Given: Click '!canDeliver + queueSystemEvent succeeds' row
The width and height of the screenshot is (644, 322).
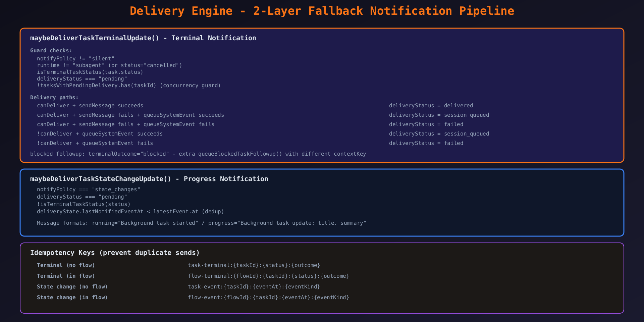Looking at the screenshot, I should (100, 133).
